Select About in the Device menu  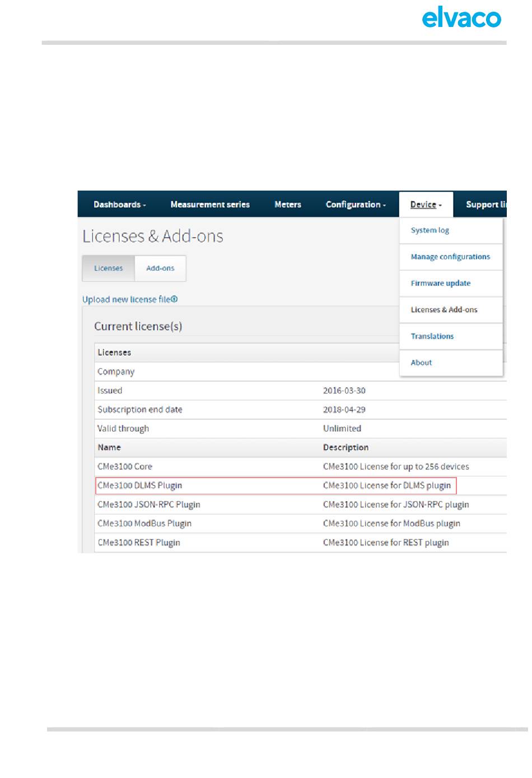(x=421, y=363)
